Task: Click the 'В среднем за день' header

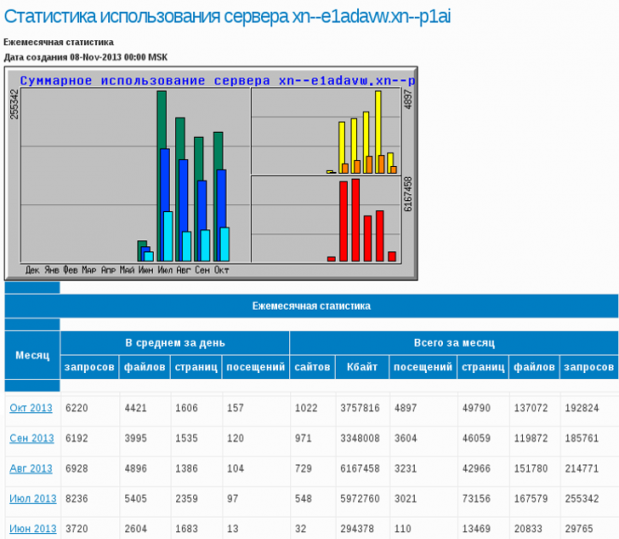Action: [174, 342]
